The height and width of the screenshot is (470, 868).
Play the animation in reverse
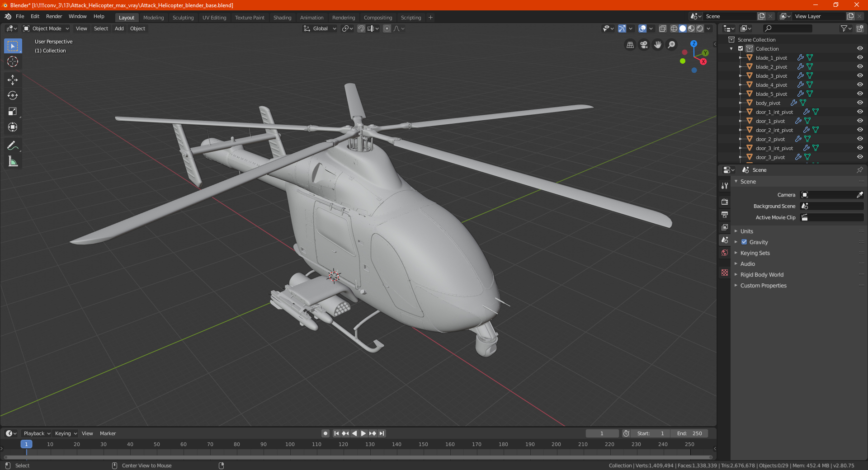tap(354, 433)
